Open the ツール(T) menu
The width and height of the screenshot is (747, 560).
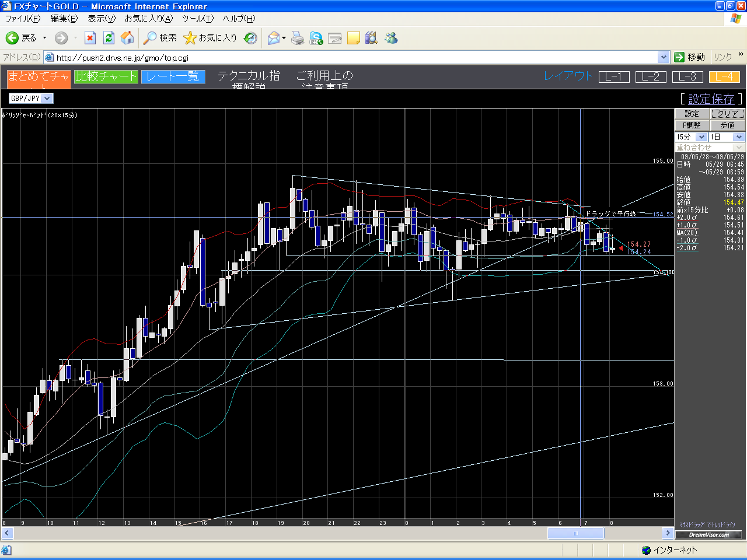[x=198, y=19]
